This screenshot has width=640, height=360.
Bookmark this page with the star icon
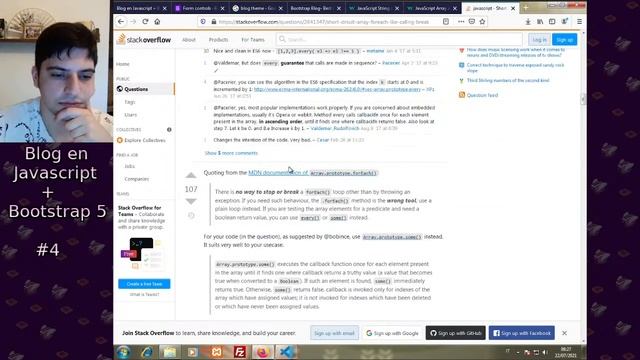482,22
